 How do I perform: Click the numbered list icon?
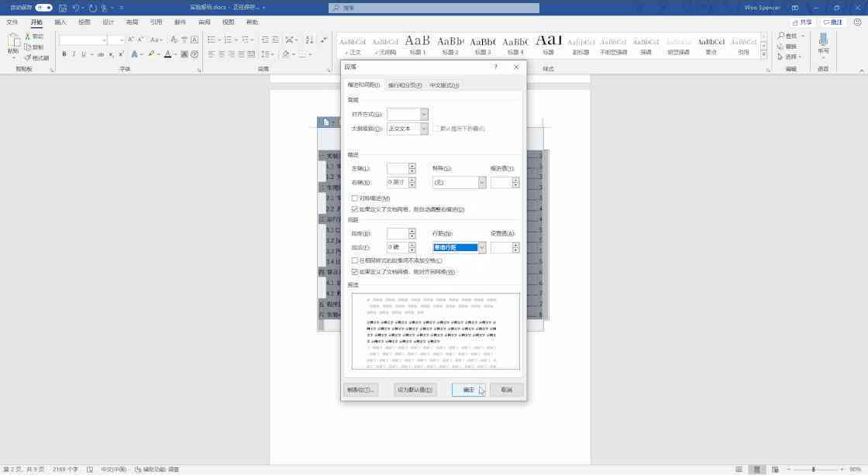[x=228, y=40]
